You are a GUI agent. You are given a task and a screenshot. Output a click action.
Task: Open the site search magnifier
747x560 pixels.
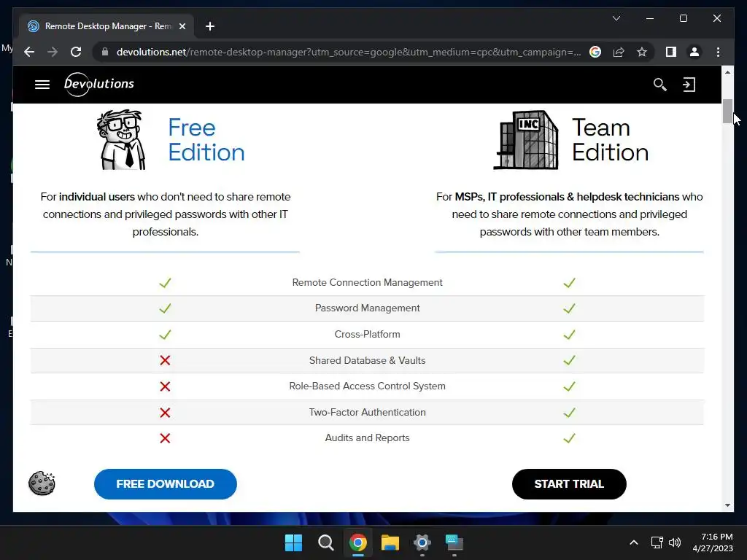point(659,85)
